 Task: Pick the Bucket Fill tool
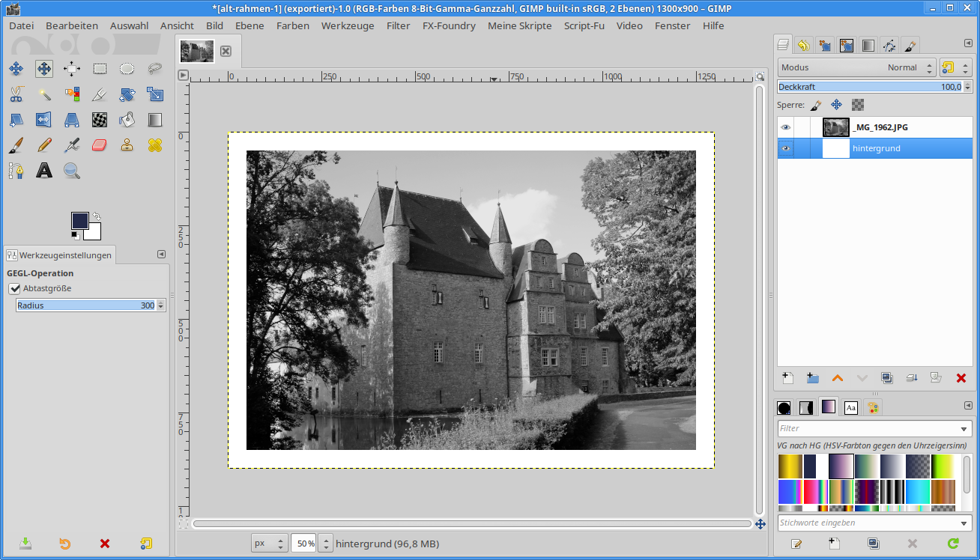pyautogui.click(x=127, y=120)
